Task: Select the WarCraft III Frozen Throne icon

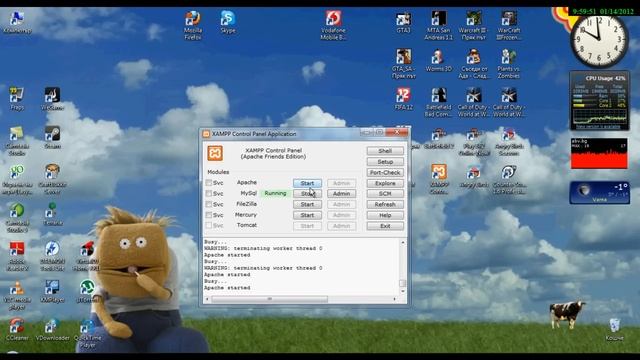Action: [x=509, y=25]
